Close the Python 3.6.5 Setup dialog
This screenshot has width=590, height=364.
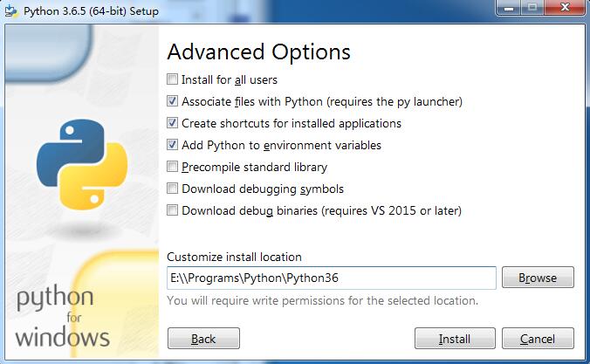565,7
